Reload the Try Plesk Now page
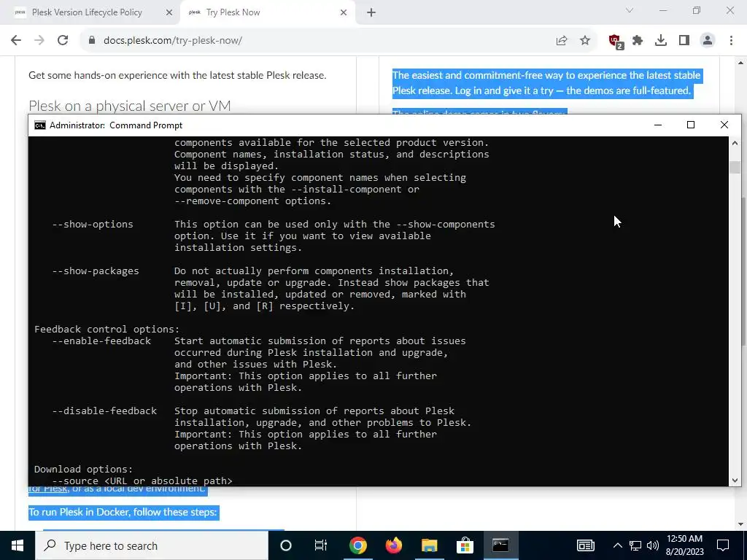Viewport: 747px width, 560px height. click(63, 41)
